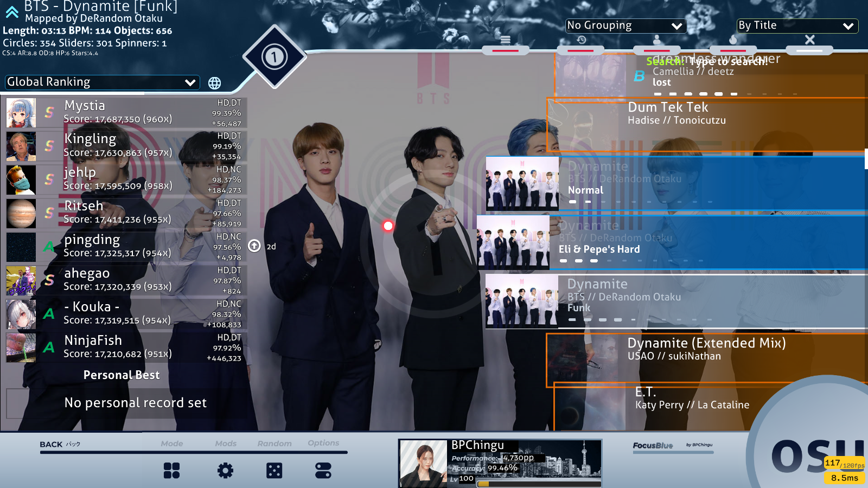Open beatmap Options toggle icon
868x488 pixels.
(323, 470)
